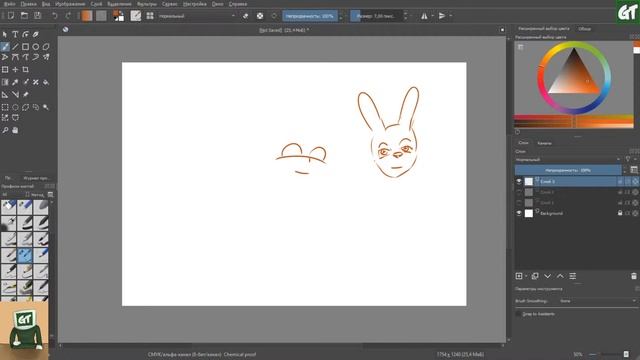The image size is (640, 360).
Task: Open the Настройка menu
Action: (x=194, y=4)
